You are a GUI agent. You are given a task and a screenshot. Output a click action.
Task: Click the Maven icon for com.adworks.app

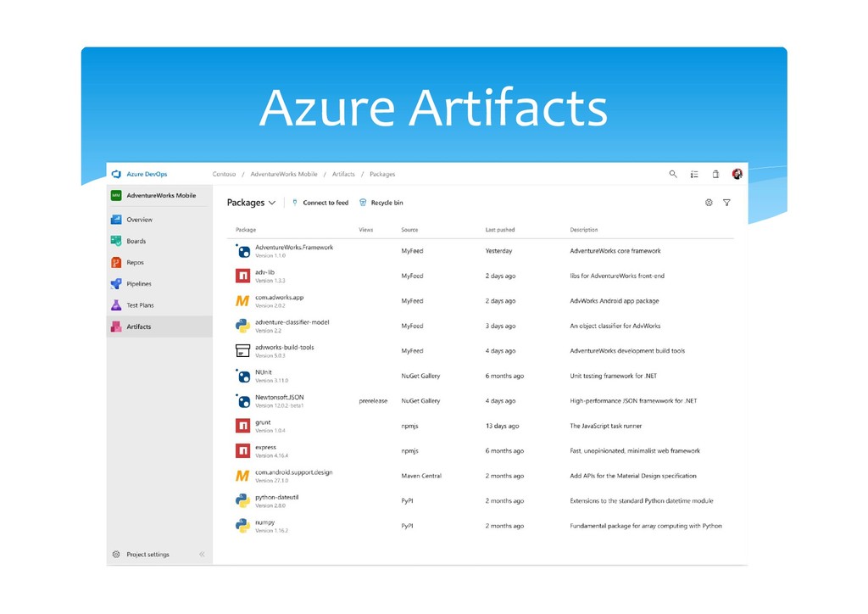242,301
